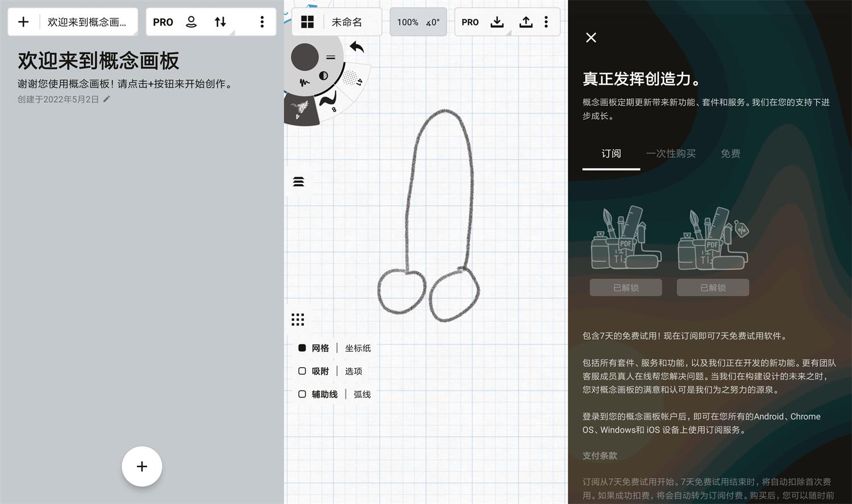
Task: Click the sort arrows icon
Action: click(x=220, y=22)
